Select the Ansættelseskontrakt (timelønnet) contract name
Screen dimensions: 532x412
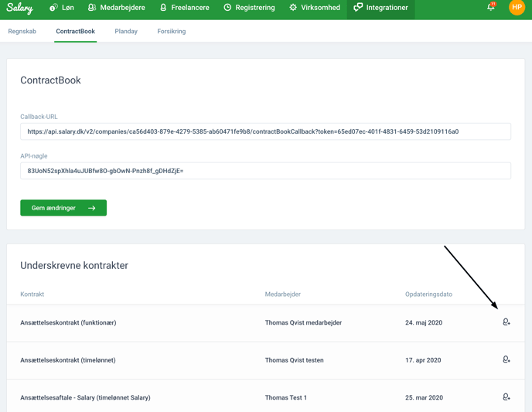pos(68,360)
